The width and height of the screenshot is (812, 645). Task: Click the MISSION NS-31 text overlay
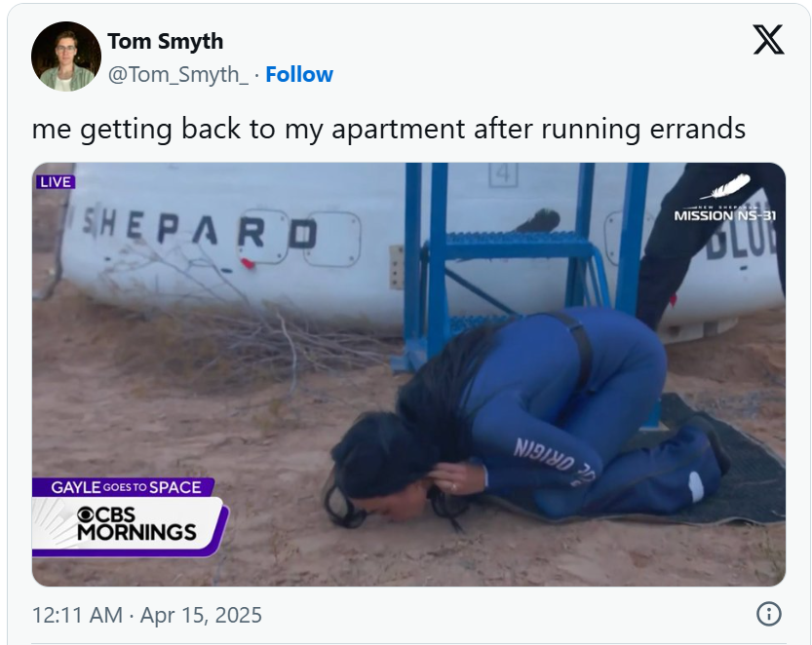(725, 214)
